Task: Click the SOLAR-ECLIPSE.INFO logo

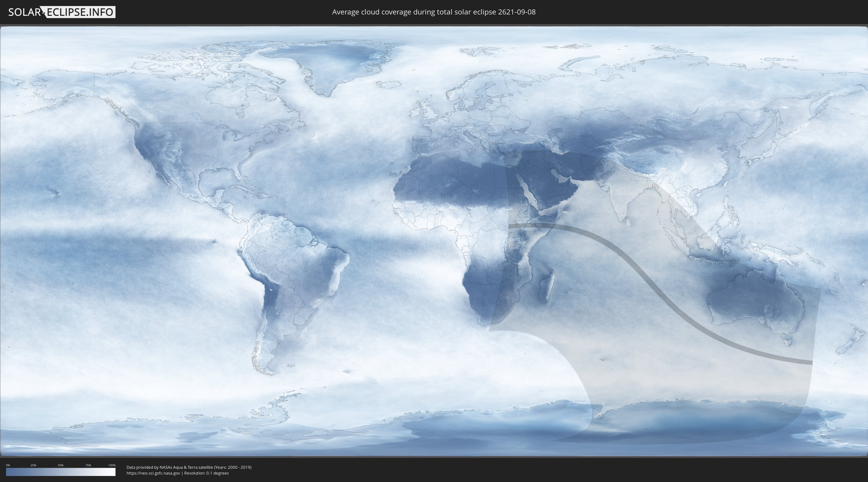Action: tap(62, 12)
